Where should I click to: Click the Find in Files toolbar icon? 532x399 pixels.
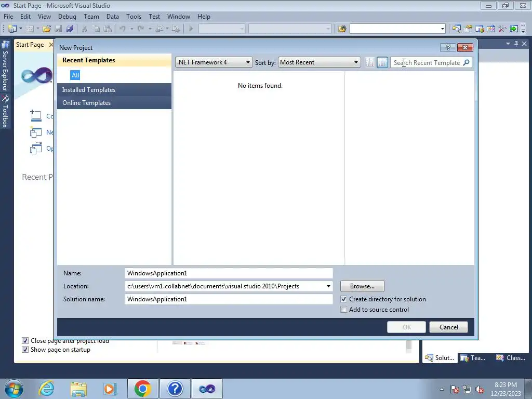[342, 29]
